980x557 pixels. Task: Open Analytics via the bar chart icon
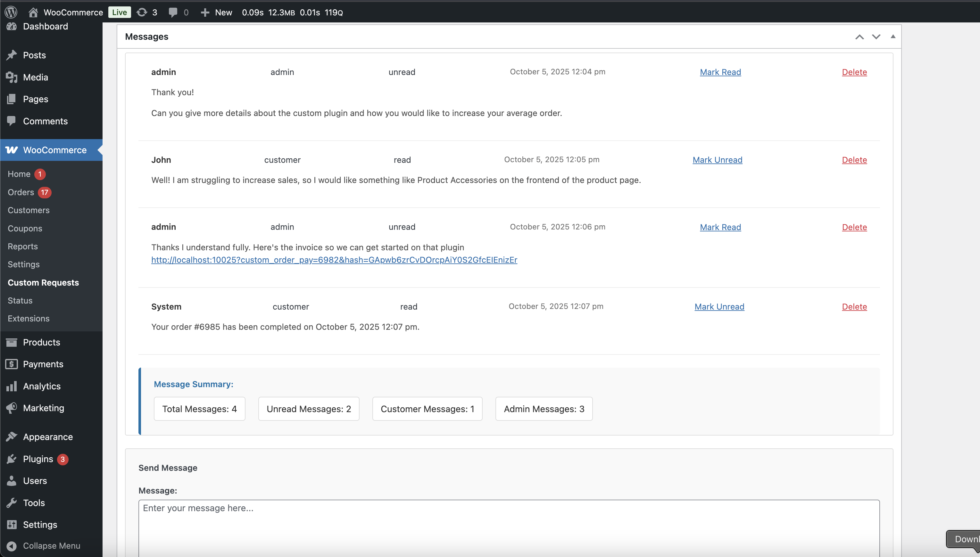[12, 386]
